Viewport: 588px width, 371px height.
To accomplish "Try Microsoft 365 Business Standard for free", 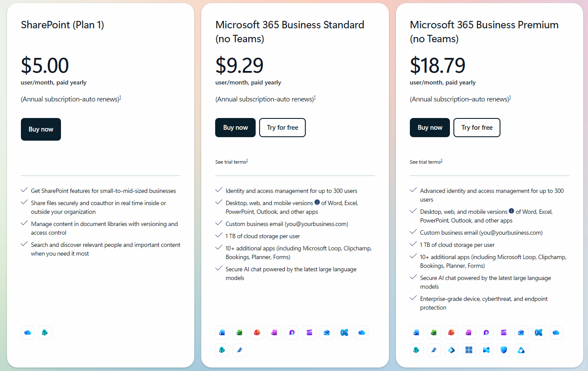I will (282, 128).
